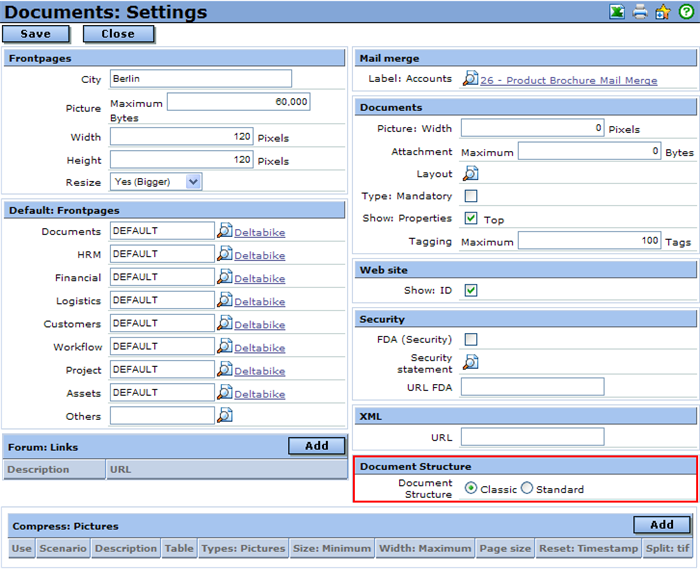Click the City input field
Screen dimensions: 700x569
coord(201,79)
